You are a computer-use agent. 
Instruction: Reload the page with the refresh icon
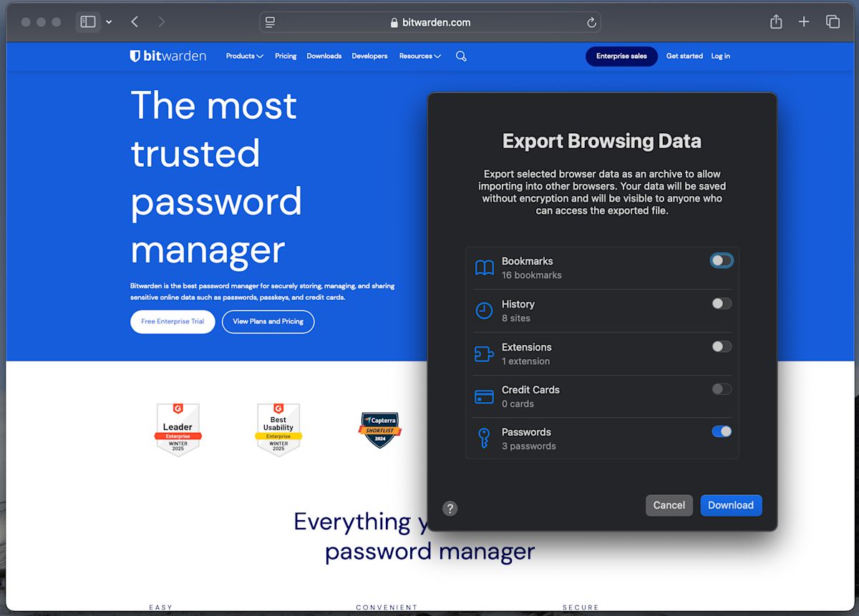591,23
